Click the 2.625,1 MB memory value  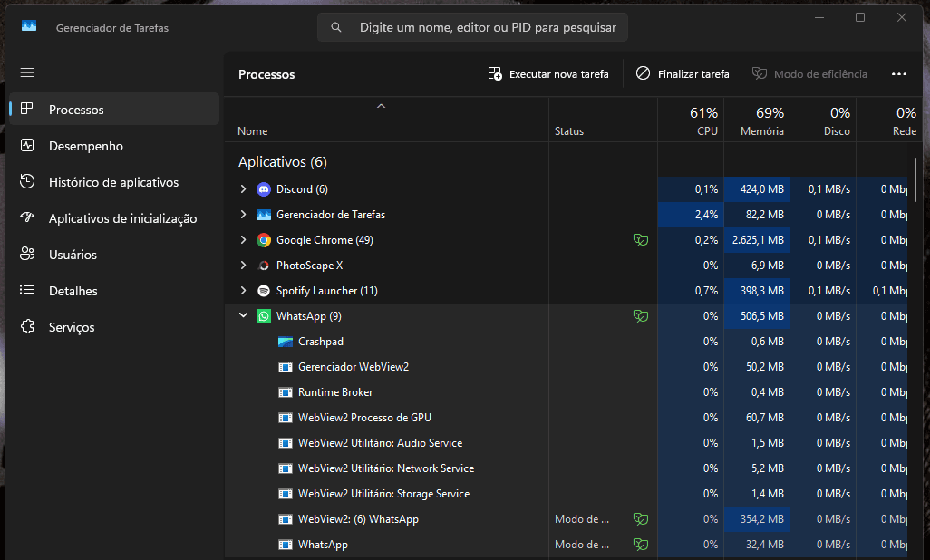coord(758,240)
